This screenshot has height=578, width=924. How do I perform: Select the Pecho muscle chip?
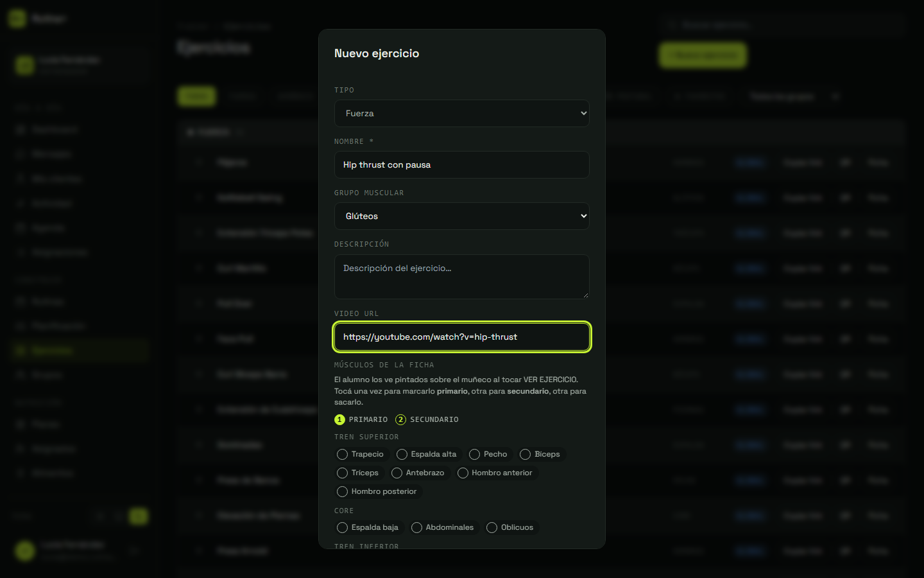pos(488,454)
